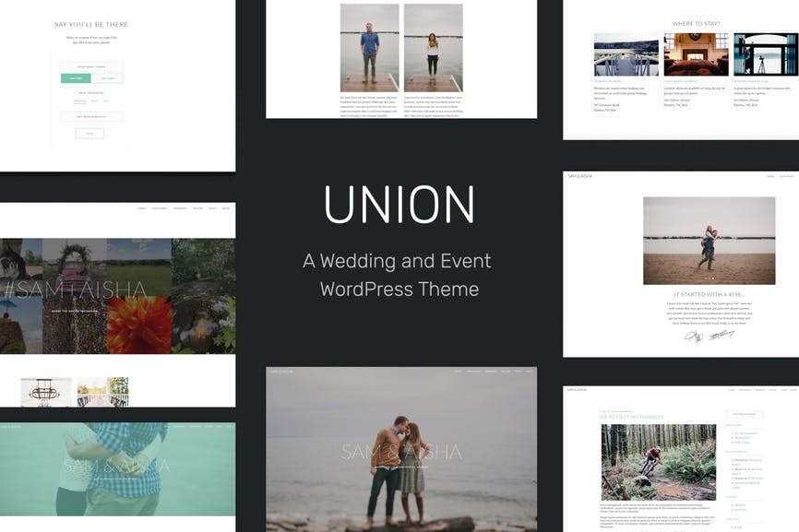The height and width of the screenshot is (532, 799).
Task: Click the signatures graphic under the kiss story
Action: tap(711, 337)
